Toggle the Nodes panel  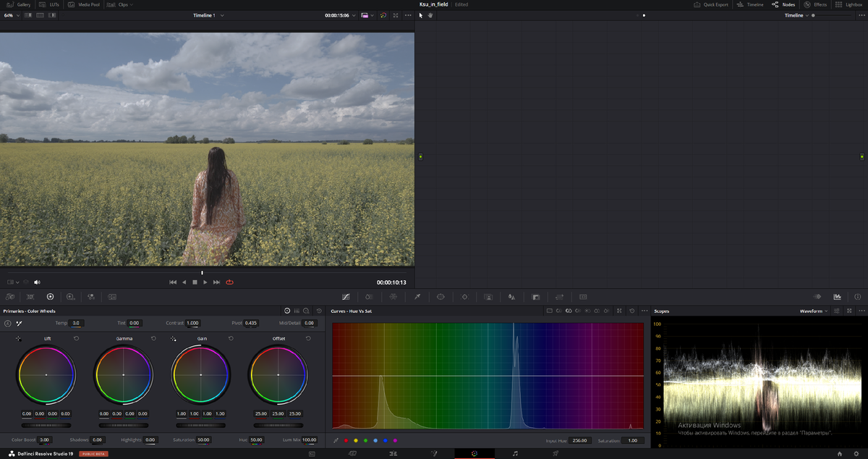pos(783,4)
